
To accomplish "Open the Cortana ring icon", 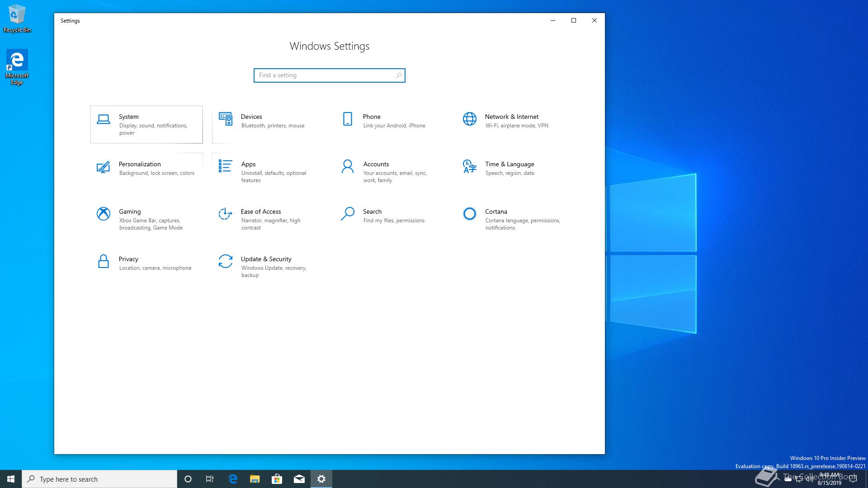I will point(470,214).
